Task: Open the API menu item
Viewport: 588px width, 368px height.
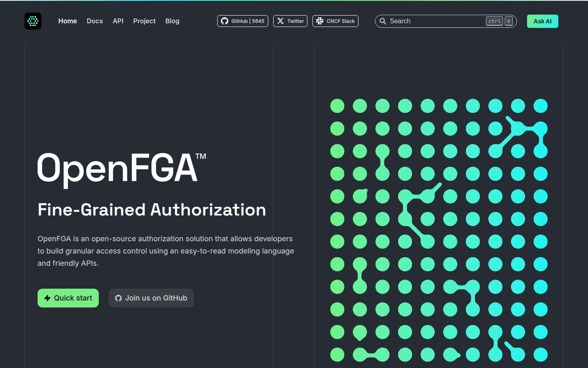Action: tap(118, 21)
